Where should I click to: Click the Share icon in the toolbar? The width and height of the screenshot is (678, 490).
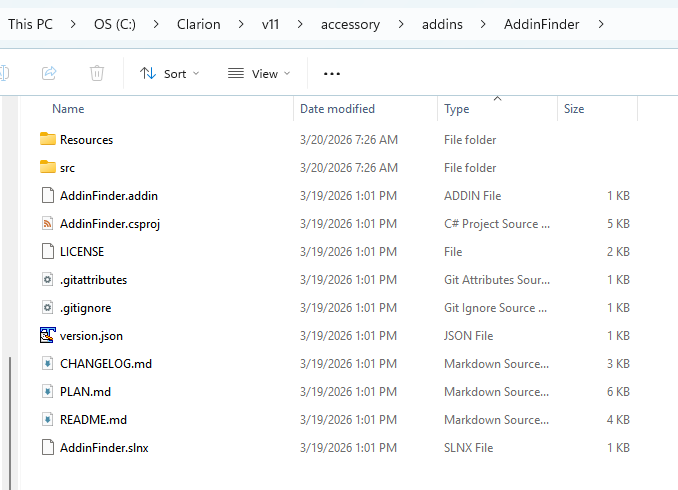[x=49, y=73]
